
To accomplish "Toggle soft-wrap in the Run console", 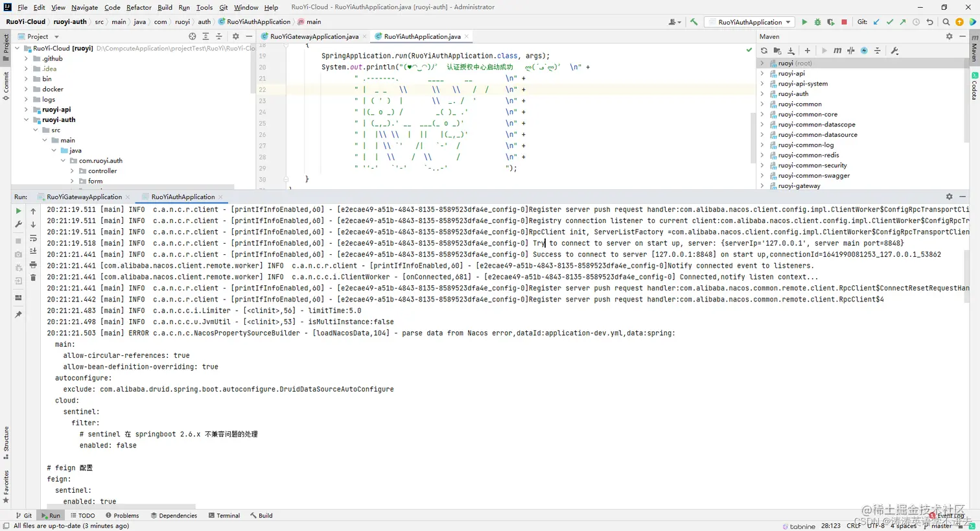I will (33, 238).
